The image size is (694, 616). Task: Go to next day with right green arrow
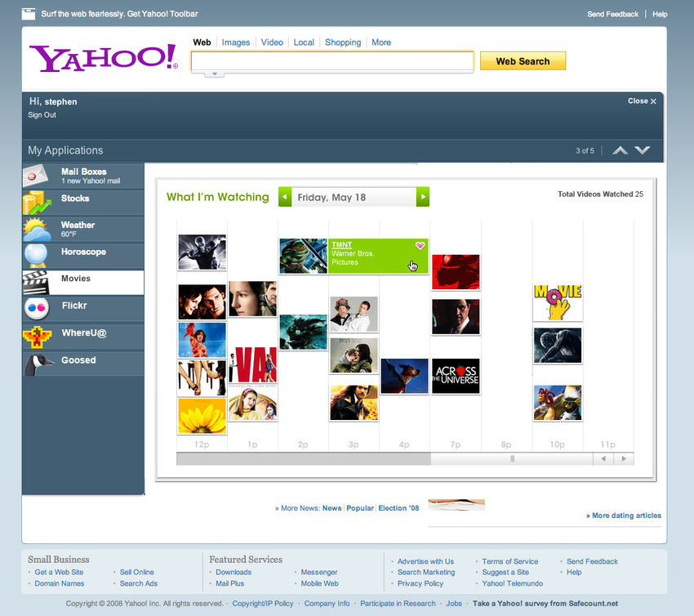pyautogui.click(x=423, y=197)
